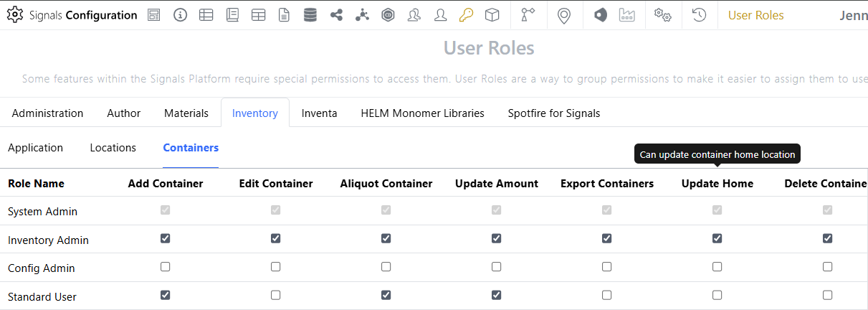The width and height of the screenshot is (868, 310).
Task: Open the double gears settings icon
Action: click(x=662, y=15)
